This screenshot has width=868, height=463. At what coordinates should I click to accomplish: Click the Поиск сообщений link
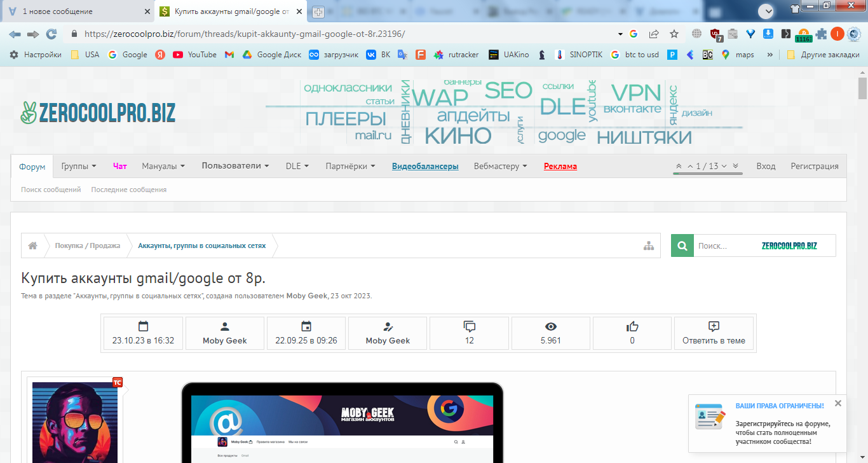tap(51, 190)
